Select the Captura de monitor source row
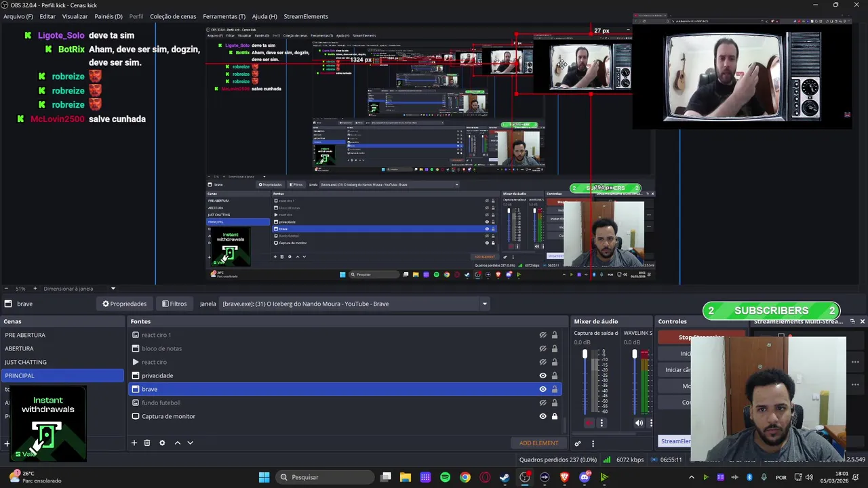 point(344,416)
